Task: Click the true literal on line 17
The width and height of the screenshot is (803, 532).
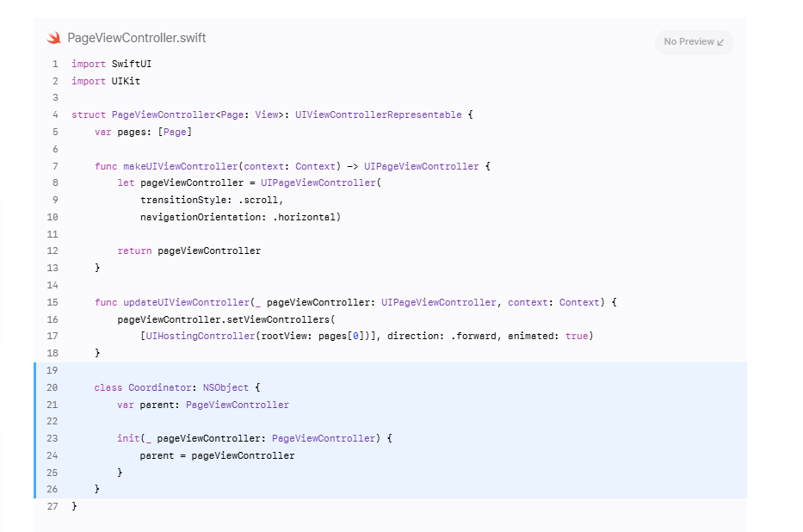Action: click(x=576, y=336)
